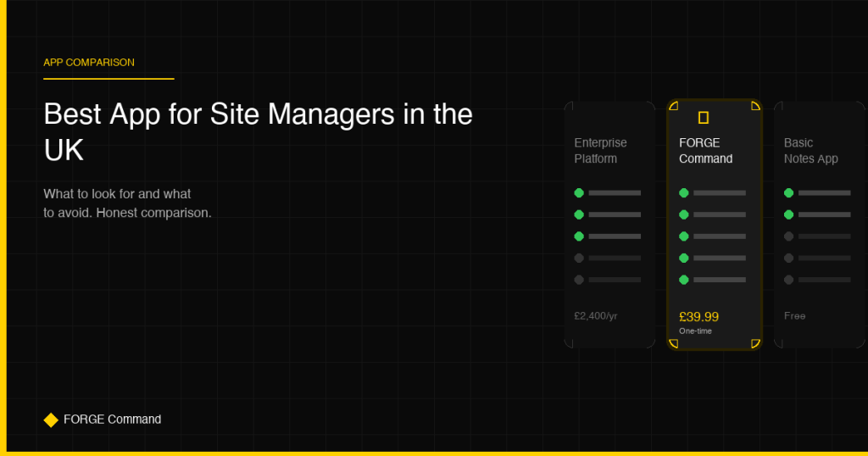Click the £39.99 price in FORGE card

(698, 317)
